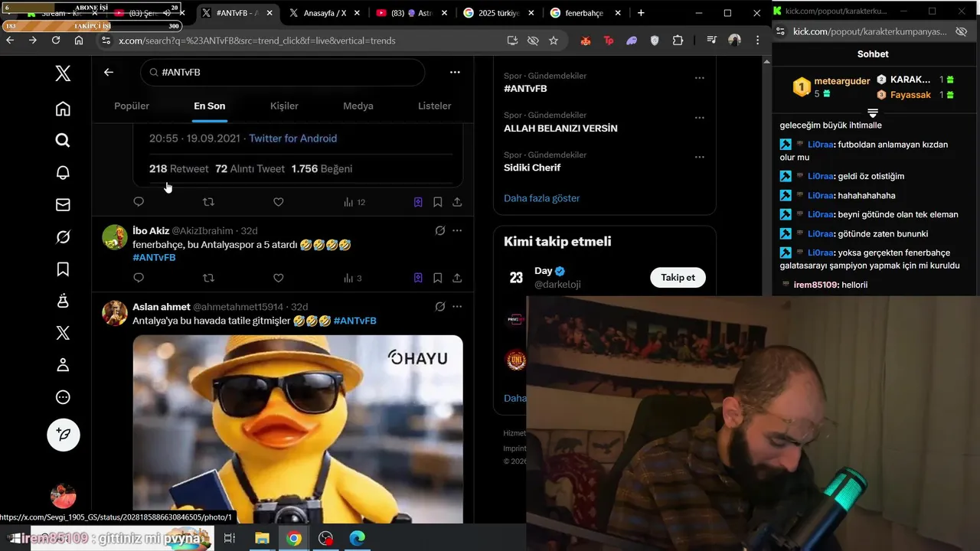Expand the Kick chat leaderboard arrow

(873, 112)
